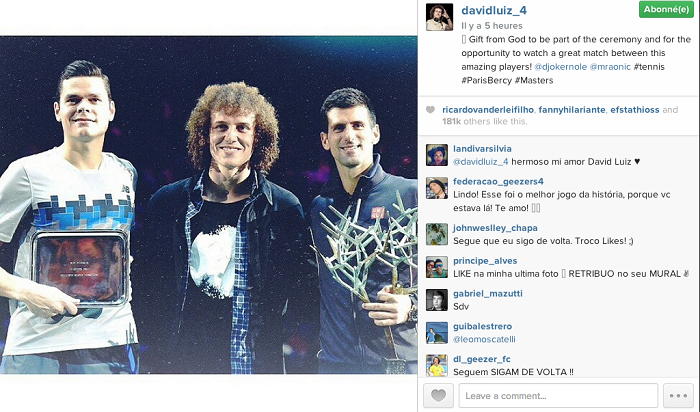Viewport: 700px width, 412px height.
Task: Open johnweslley_chapa's profile link
Action: (x=495, y=228)
